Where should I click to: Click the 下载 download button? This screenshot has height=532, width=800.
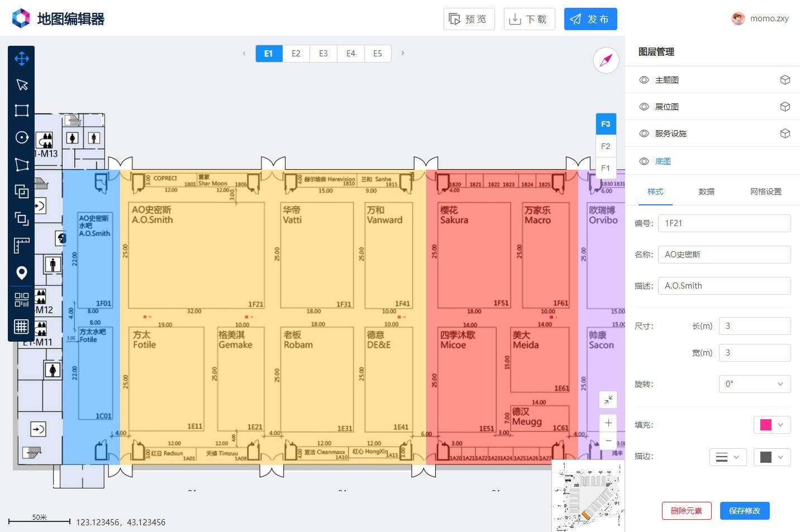[529, 19]
